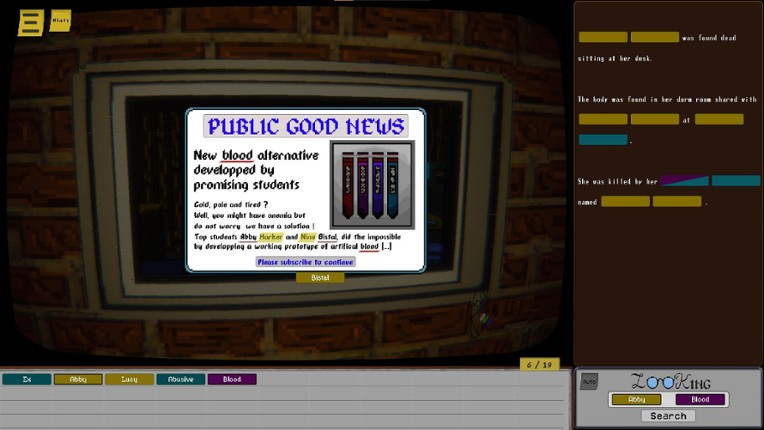Screen dimensions: 764x430
Task: Click the small Auto icon beside ZooKing
Action: tap(589, 381)
